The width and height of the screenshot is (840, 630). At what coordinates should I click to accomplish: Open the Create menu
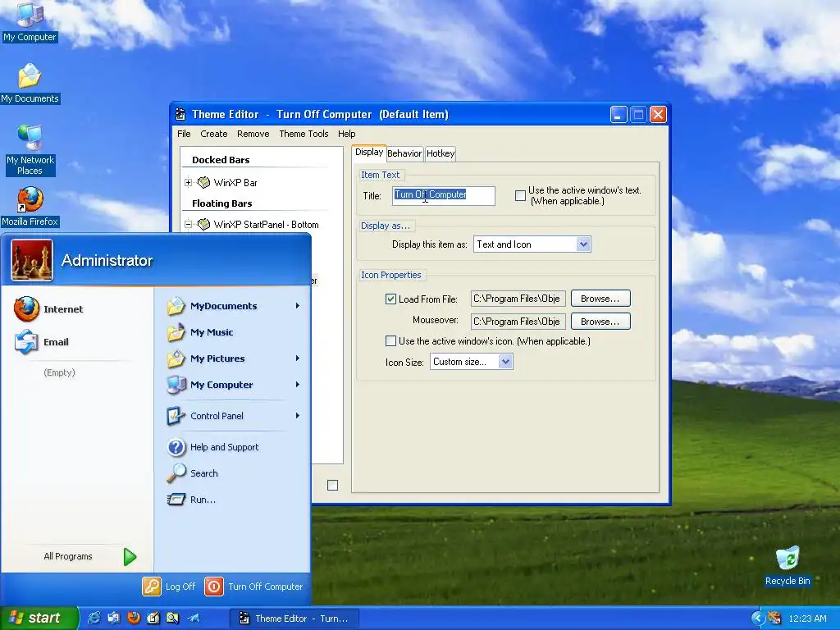(214, 134)
